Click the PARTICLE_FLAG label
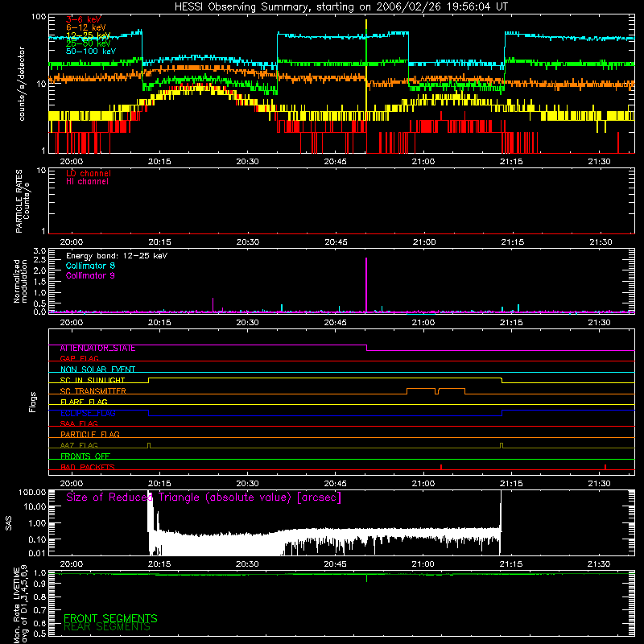644x644 pixels. (x=90, y=435)
